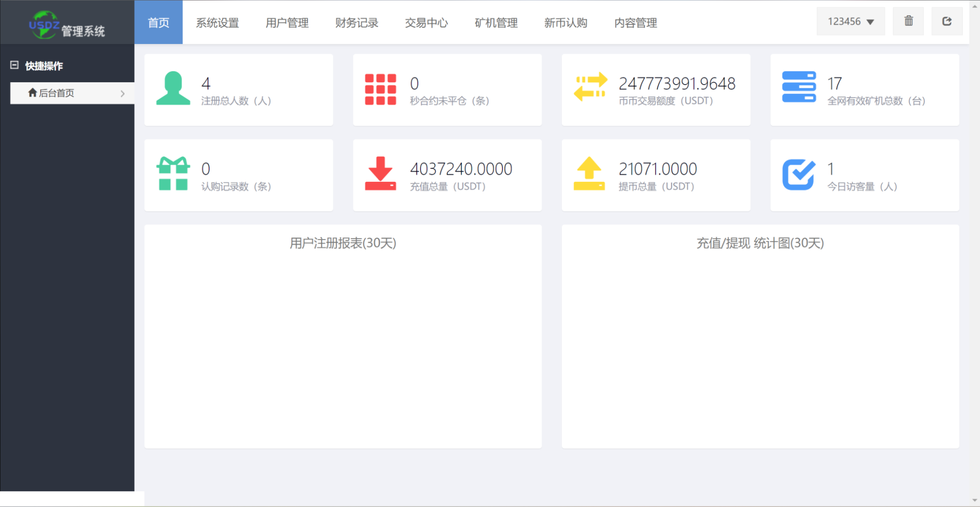Select the 首页 tab
Image resolution: width=980 pixels, height=507 pixels.
pyautogui.click(x=158, y=22)
